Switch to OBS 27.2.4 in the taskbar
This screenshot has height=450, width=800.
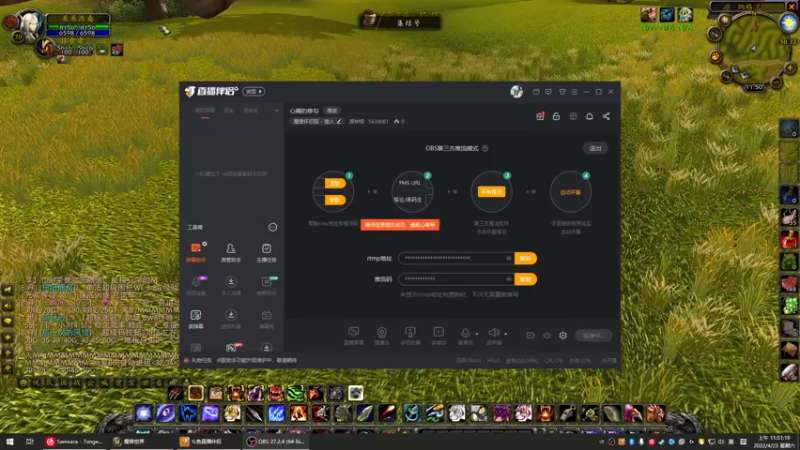pos(276,442)
